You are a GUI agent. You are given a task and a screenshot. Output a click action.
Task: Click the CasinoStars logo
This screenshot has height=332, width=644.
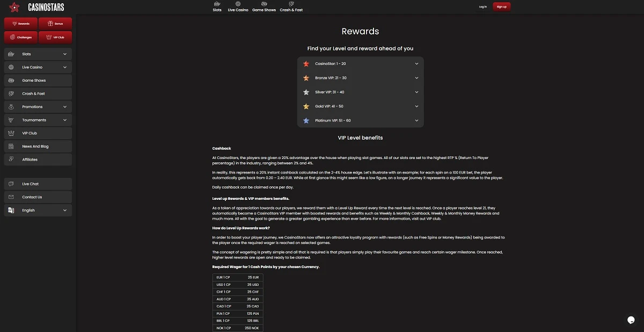coord(37,8)
